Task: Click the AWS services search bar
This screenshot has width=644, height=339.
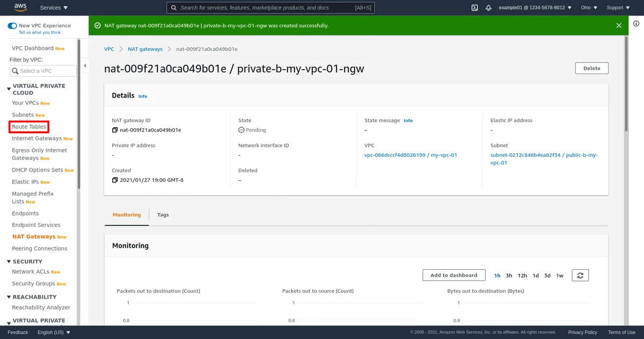Action: tap(271, 8)
